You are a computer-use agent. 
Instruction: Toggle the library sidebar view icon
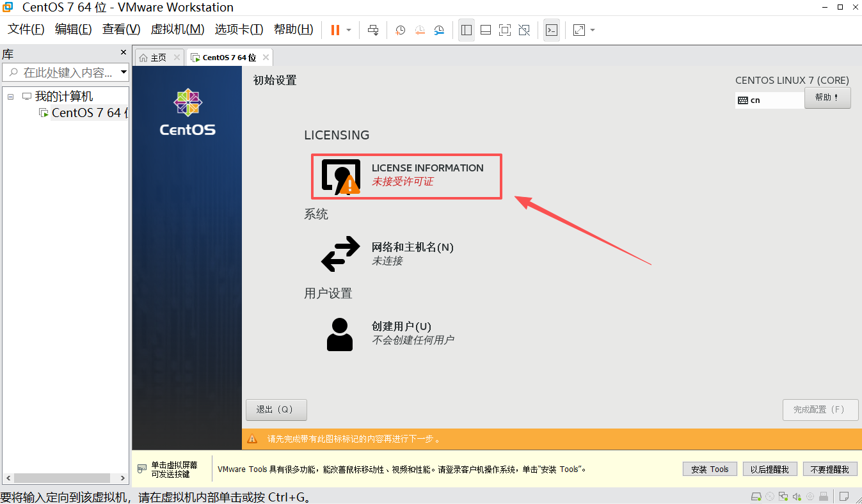467,30
